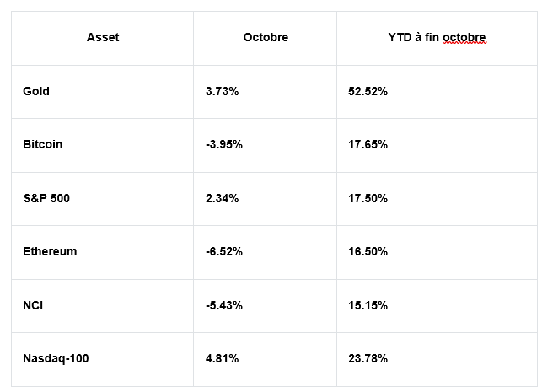542x392 pixels.
Task: Click Bitcoin's October value -3.95%
Action: 224,144
